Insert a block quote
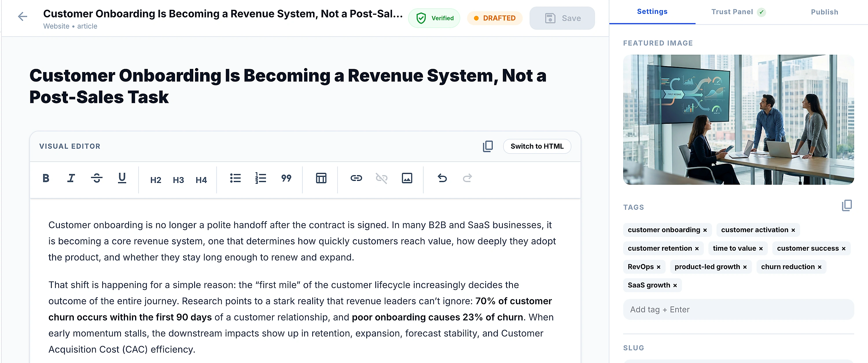Screen dimensions: 868x363 286,178
